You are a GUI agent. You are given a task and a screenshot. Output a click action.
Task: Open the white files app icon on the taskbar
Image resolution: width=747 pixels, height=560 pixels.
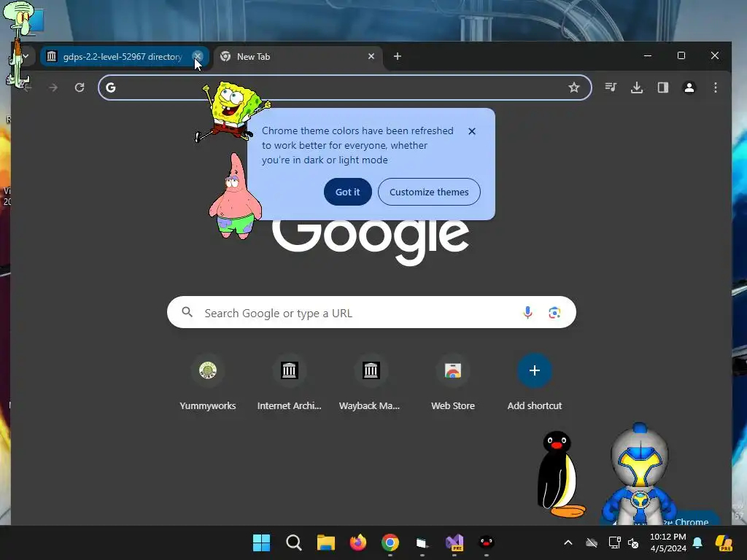click(x=422, y=542)
